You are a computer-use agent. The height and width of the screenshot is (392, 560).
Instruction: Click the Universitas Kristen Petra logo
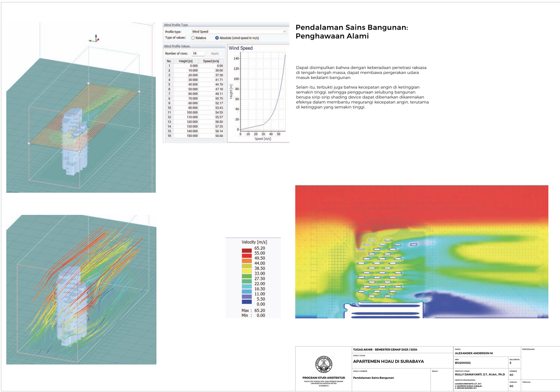pos(324,365)
